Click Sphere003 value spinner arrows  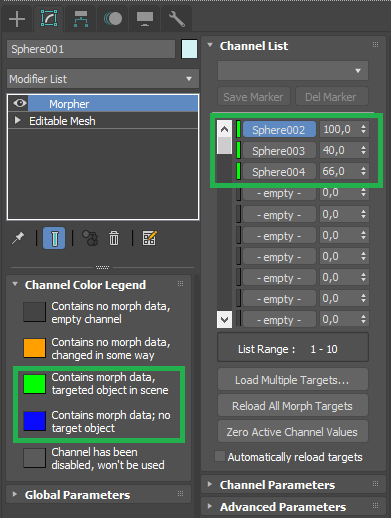pyautogui.click(x=364, y=150)
